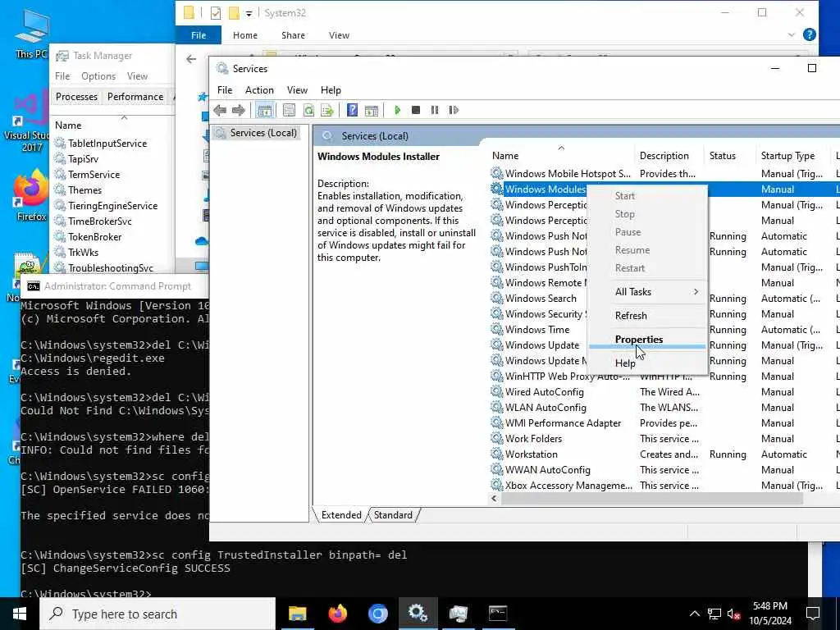The image size is (840, 630).
Task: Click the Back arrow in Services toolbar
Action: click(x=220, y=111)
